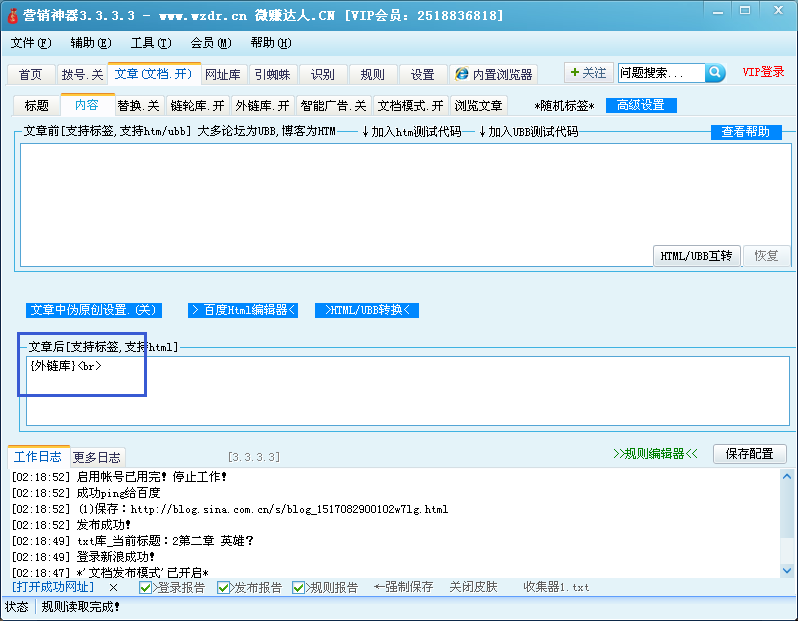
Task: Toggle the 发布报告 checkbox
Action: click(x=223, y=588)
